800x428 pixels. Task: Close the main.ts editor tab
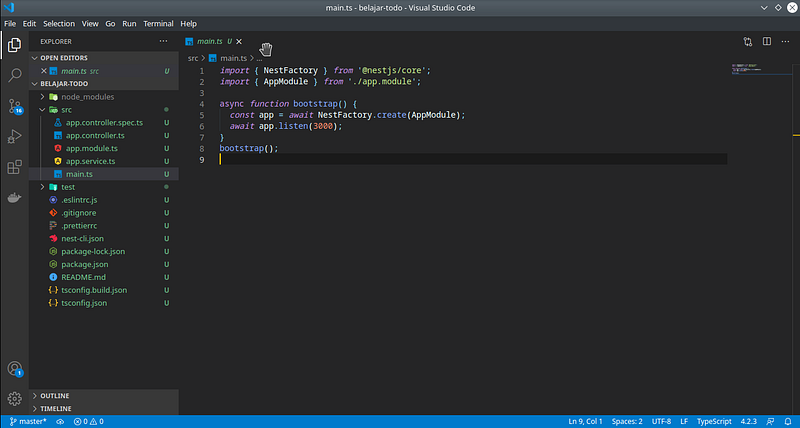click(239, 41)
